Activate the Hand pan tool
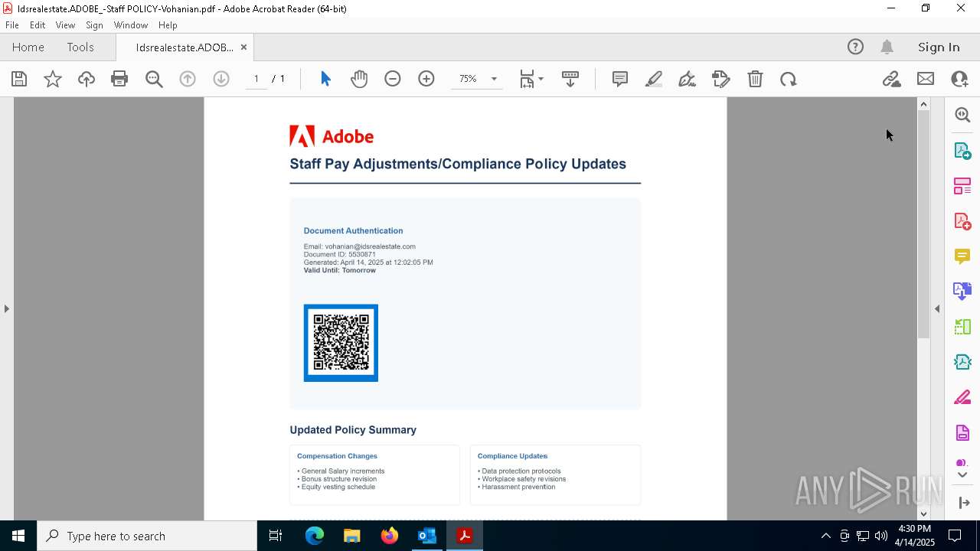Viewport: 980px width, 551px height. pos(359,79)
